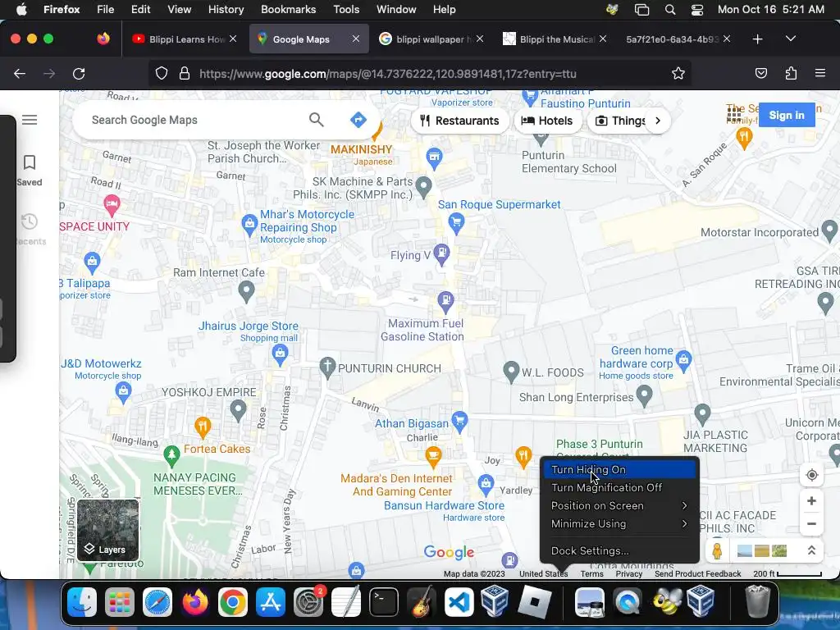Select the Ram Internet Cafe gray pin

click(x=246, y=291)
